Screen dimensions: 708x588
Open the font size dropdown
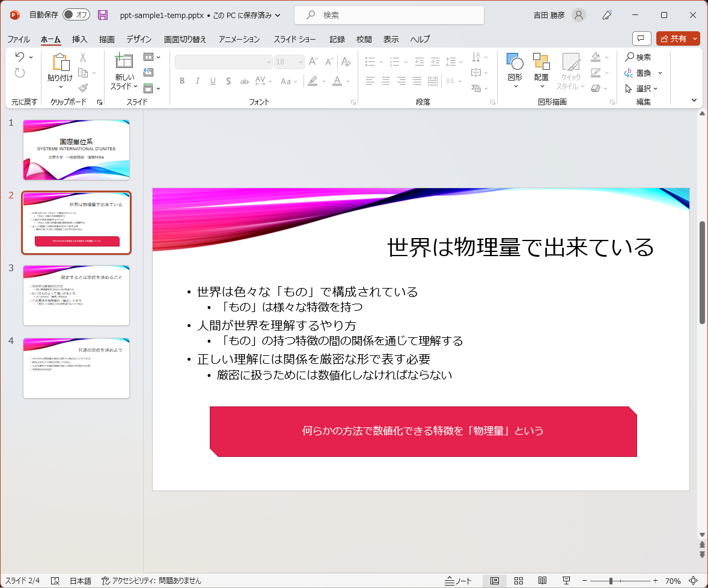click(300, 61)
